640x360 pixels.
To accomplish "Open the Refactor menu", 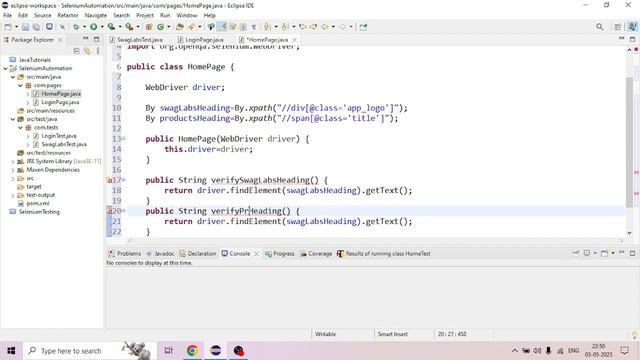I will tap(68, 15).
